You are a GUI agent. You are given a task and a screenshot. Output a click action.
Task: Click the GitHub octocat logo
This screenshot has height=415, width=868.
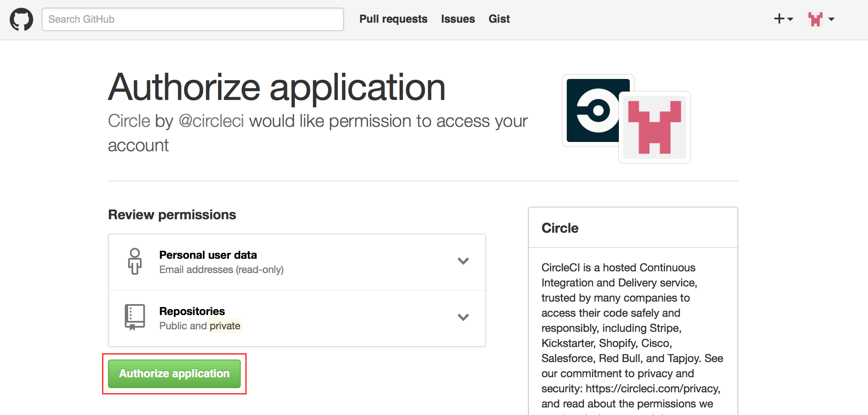click(21, 19)
